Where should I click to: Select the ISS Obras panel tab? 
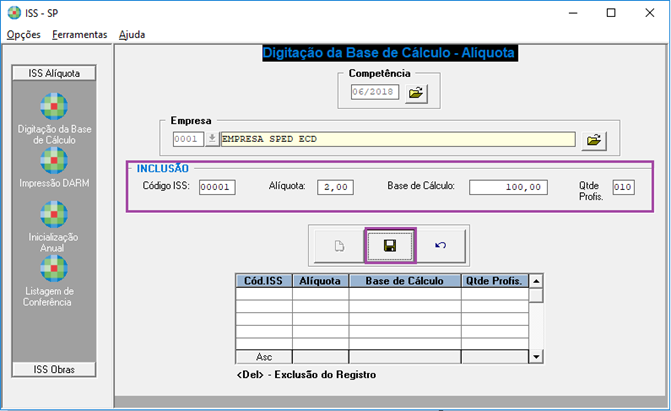coord(54,369)
